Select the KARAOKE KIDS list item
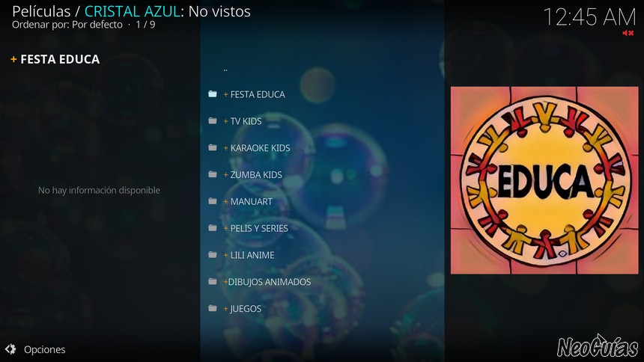644x362 pixels. (322, 148)
